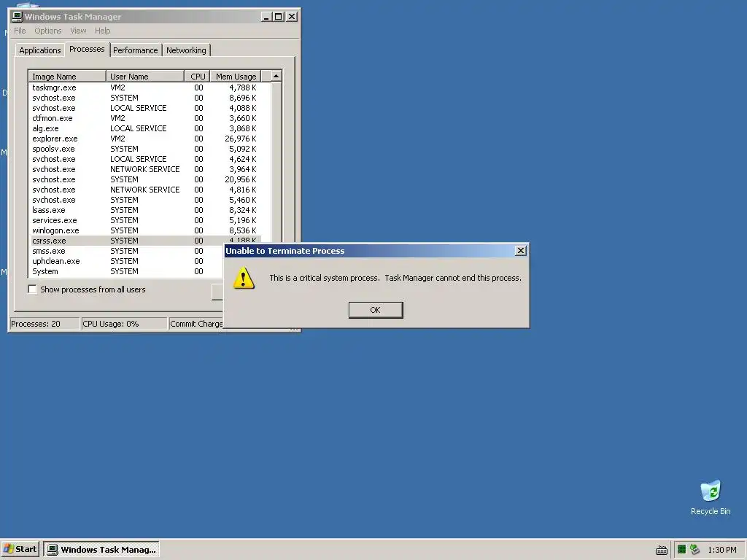Viewport: 747px width, 560px height.
Task: Click the green CPU usage tray icon
Action: (682, 550)
